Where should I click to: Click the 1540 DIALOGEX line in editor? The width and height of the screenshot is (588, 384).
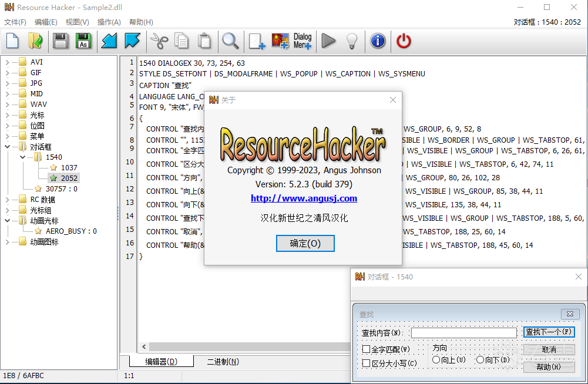[192, 63]
